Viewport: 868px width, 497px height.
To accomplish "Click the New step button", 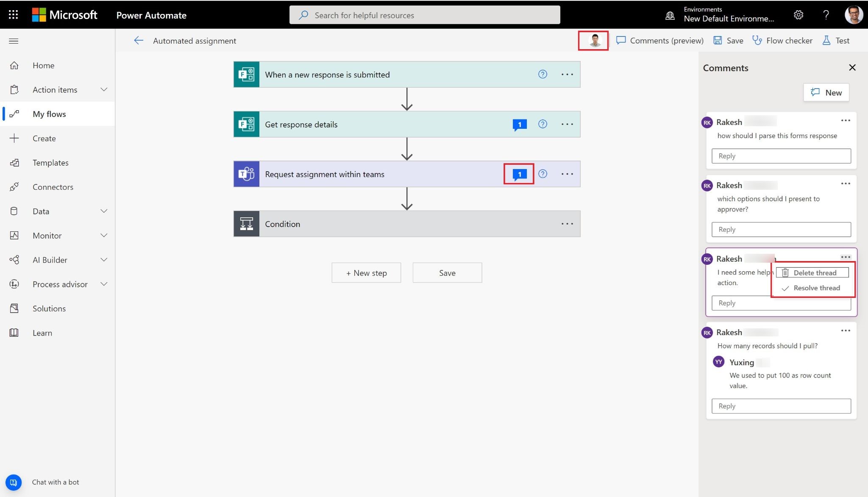I will click(x=366, y=272).
